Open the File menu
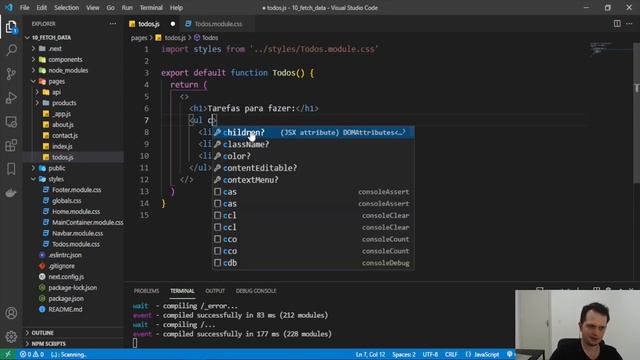Image resolution: width=640 pixels, height=360 pixels. [x=24, y=8]
